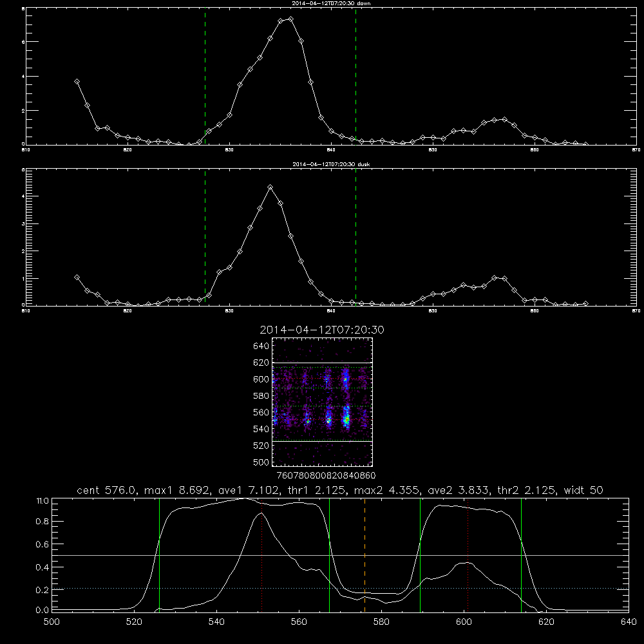Viewport: 644px width, 644px height.
Task: Click left green dashed line in dusk plot
Action: (x=205, y=237)
